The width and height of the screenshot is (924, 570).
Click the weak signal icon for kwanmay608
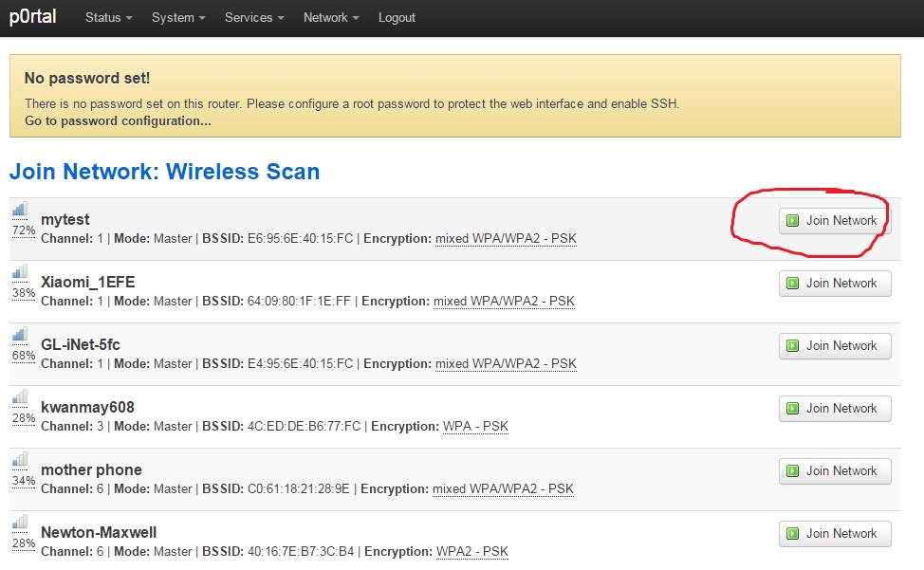(19, 396)
